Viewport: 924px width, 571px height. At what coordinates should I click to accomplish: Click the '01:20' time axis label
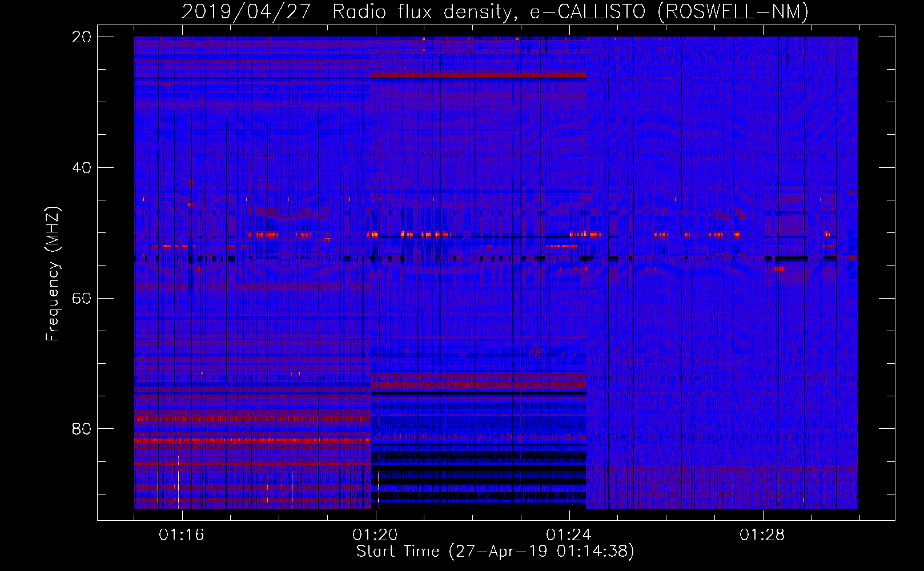pyautogui.click(x=375, y=535)
